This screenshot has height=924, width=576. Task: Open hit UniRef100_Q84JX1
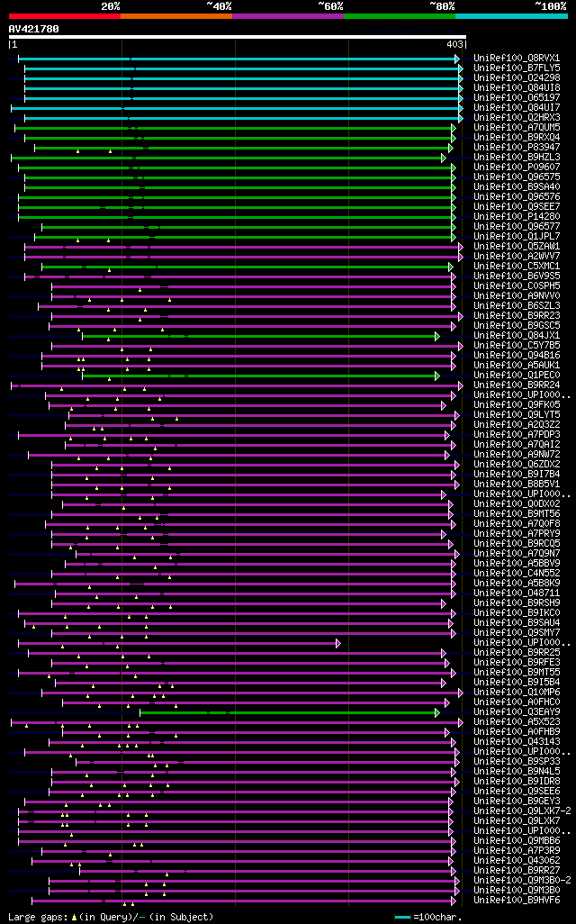[517, 335]
